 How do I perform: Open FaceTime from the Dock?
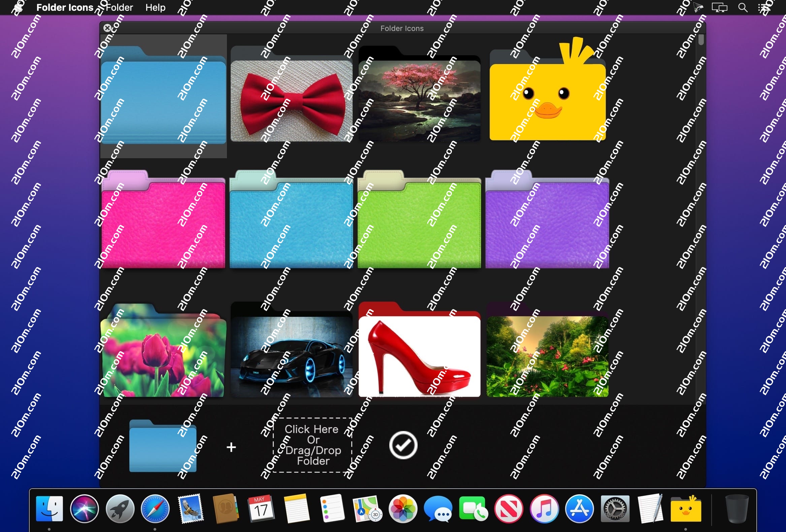[473, 509]
